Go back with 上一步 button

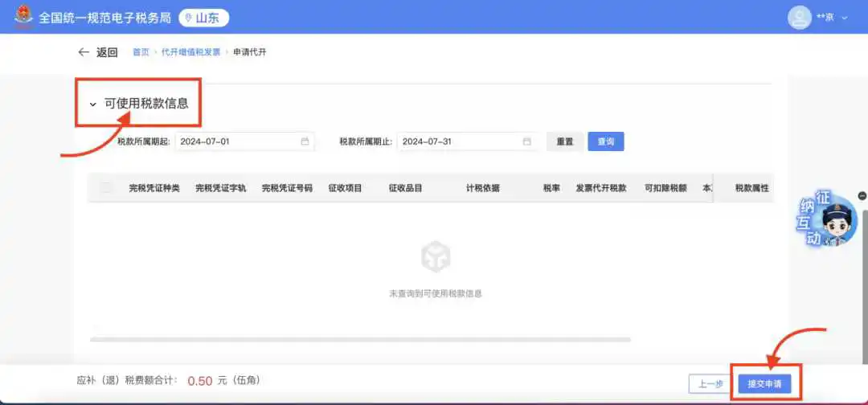point(710,384)
